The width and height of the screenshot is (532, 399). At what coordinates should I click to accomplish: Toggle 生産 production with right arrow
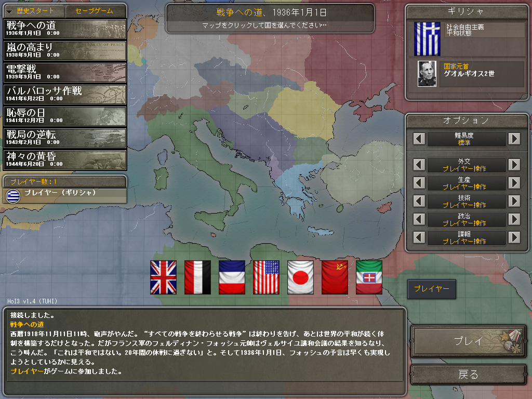coord(514,183)
